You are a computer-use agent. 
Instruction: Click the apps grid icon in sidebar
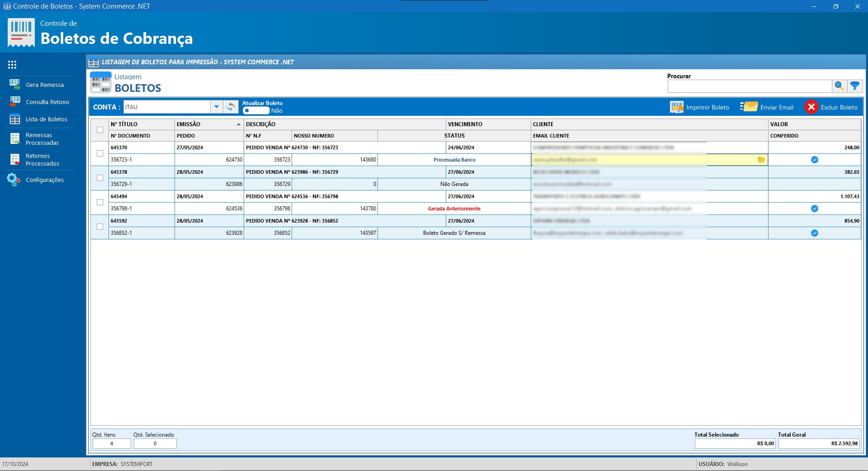pos(12,65)
